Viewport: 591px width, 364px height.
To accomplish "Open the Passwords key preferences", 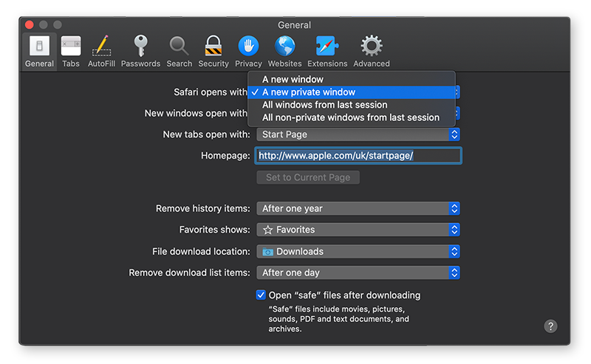I will (140, 52).
